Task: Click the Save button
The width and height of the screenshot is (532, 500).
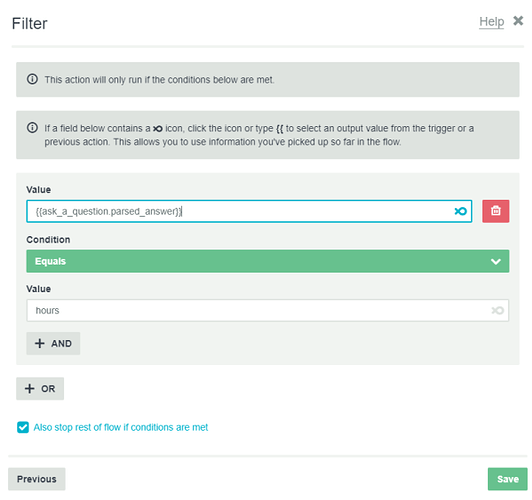Action: 508,479
